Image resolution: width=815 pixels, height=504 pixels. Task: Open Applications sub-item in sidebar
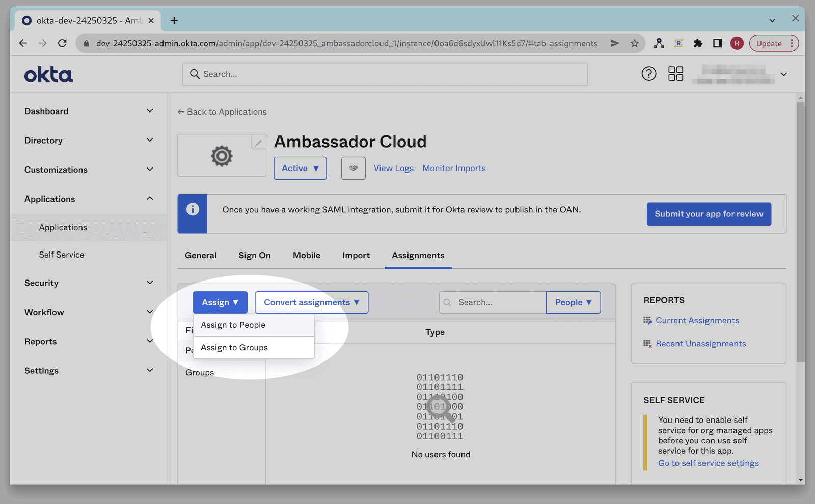click(63, 227)
